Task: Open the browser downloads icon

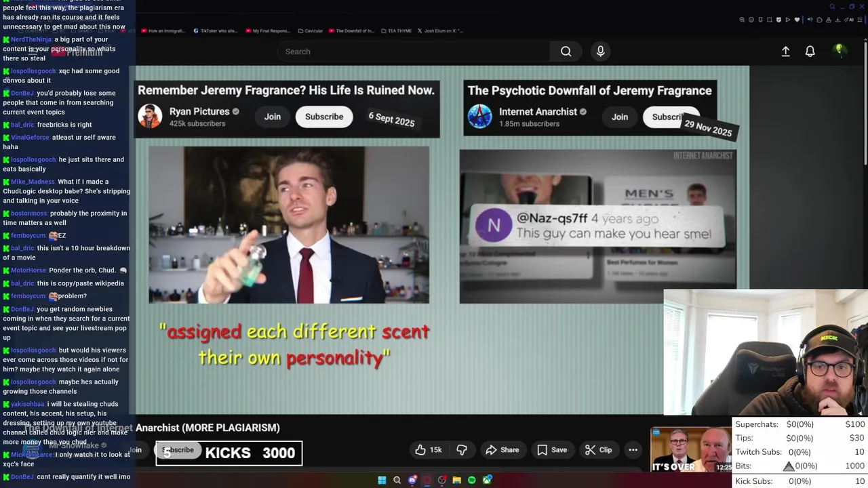Action: (837, 20)
